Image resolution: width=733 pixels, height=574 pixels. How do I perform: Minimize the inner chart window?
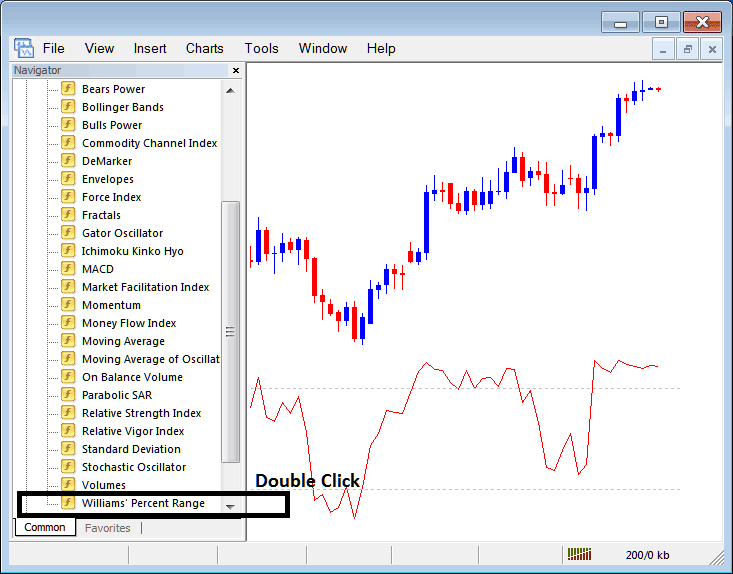(x=663, y=49)
